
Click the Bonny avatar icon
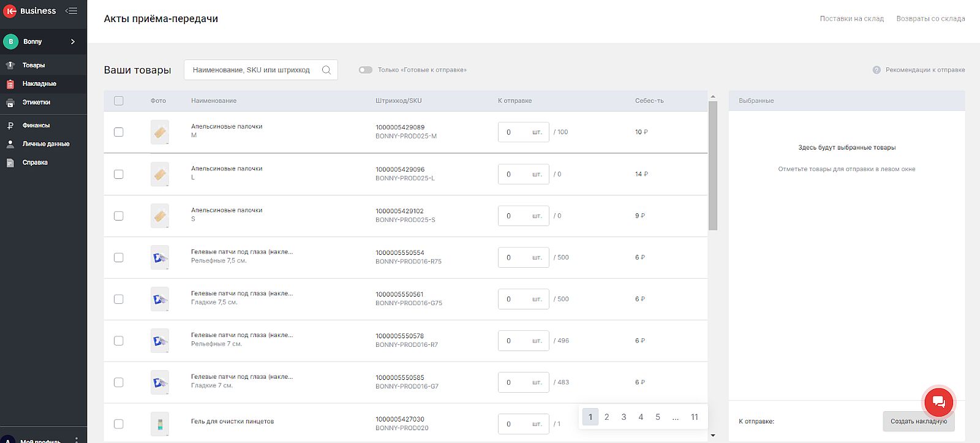(10, 42)
